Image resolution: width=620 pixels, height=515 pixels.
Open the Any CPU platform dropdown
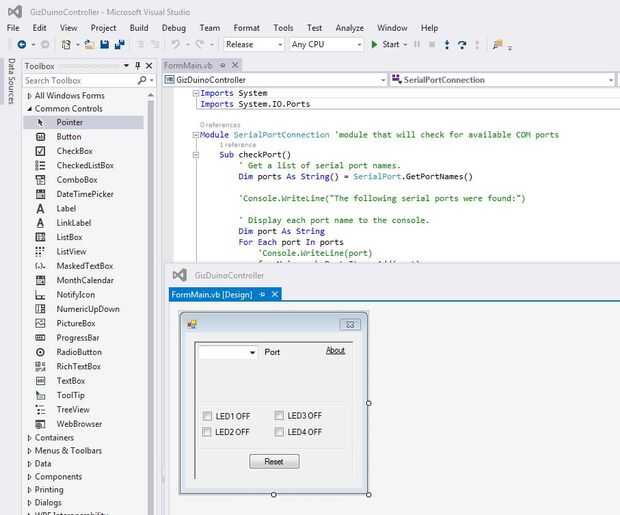(325, 45)
